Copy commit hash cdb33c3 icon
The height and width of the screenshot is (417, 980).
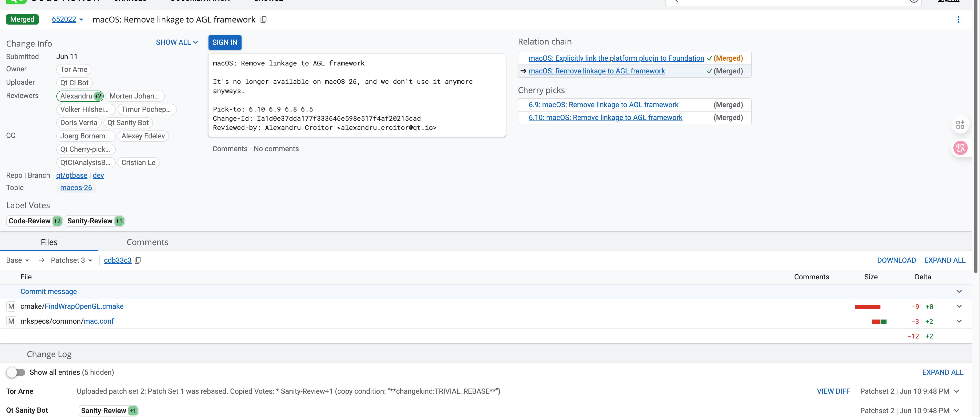tap(138, 260)
